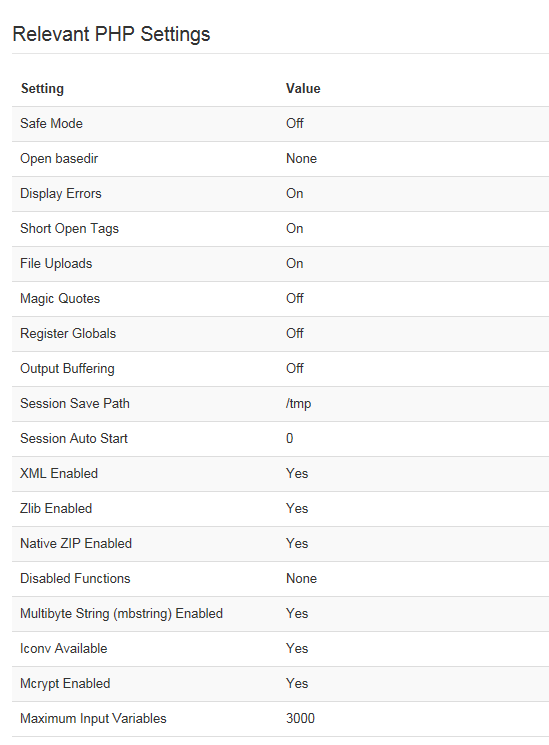Click the Mcrypt Enabled label

pos(65,684)
